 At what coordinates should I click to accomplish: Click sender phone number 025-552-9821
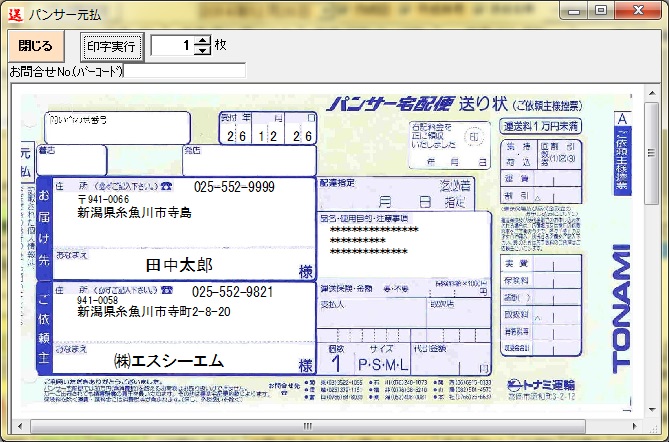(x=233, y=292)
